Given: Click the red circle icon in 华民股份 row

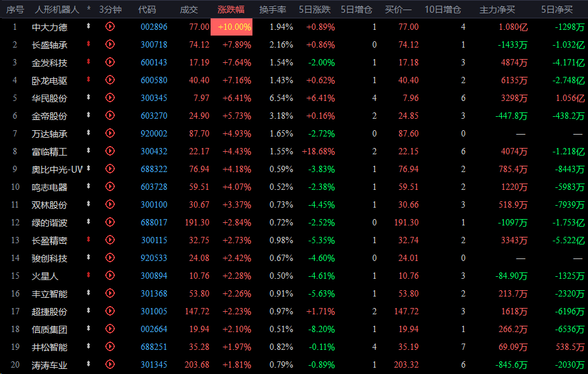Looking at the screenshot, I should tap(110, 98).
